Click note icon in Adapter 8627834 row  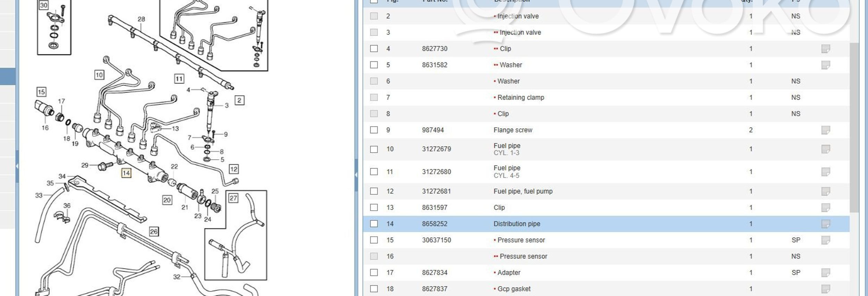[x=825, y=273]
